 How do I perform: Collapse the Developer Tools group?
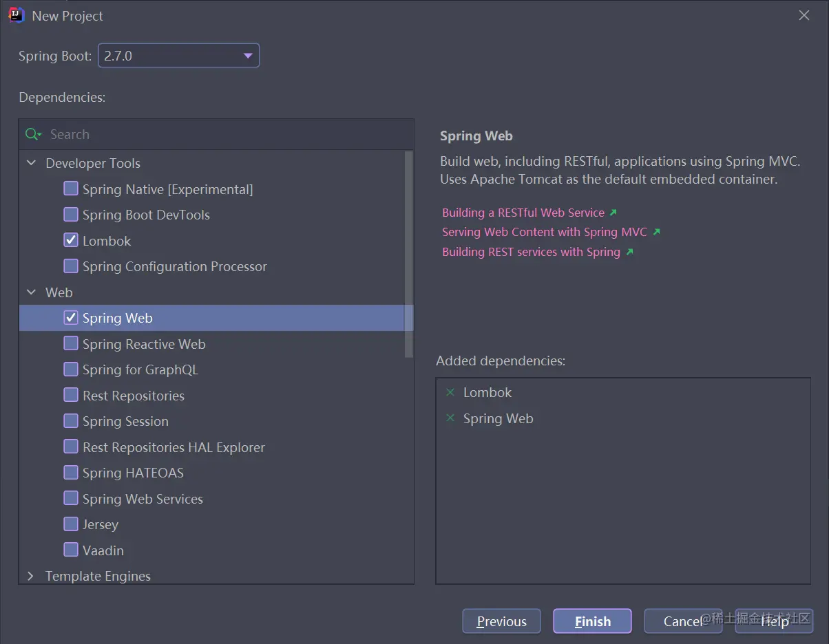pos(31,163)
